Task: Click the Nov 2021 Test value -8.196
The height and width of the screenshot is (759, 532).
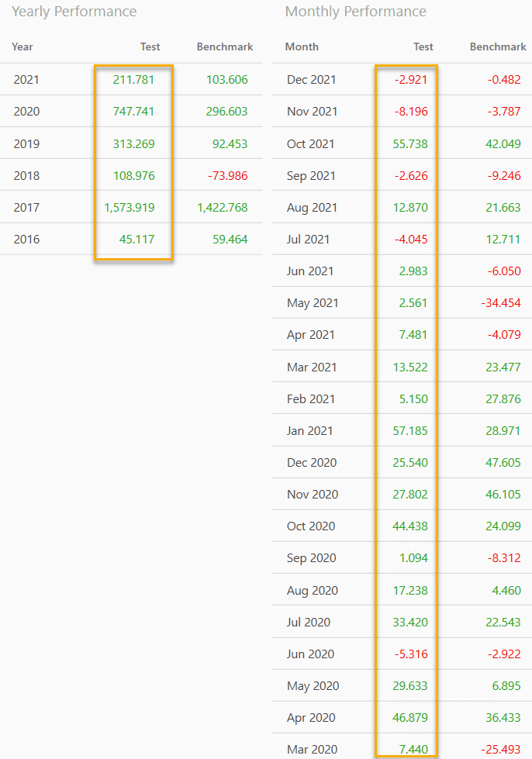Action: [409, 112]
